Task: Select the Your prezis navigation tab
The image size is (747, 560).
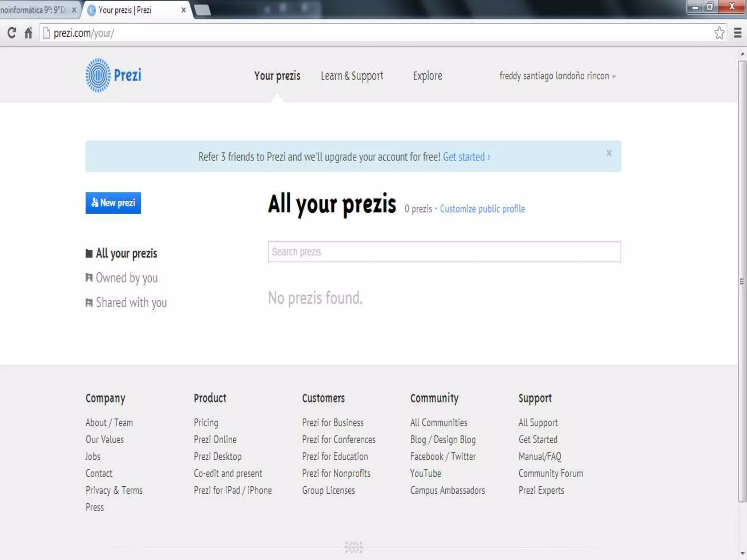Action: click(277, 76)
